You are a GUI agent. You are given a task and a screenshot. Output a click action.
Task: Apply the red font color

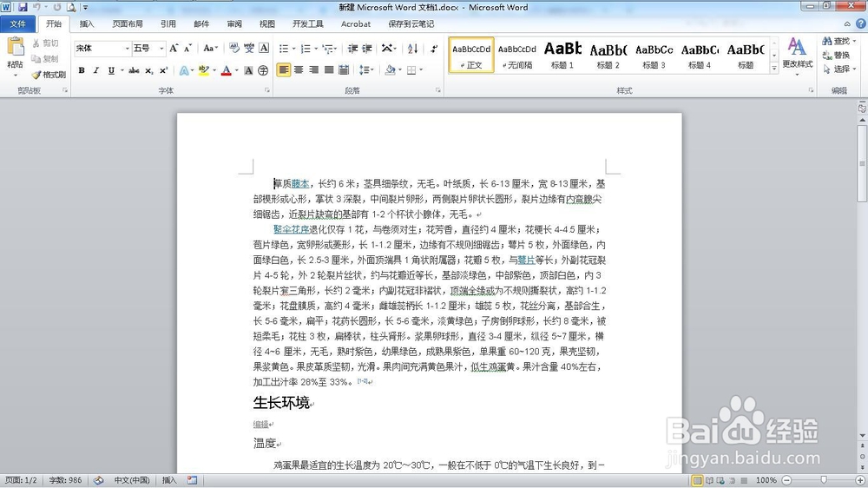226,70
